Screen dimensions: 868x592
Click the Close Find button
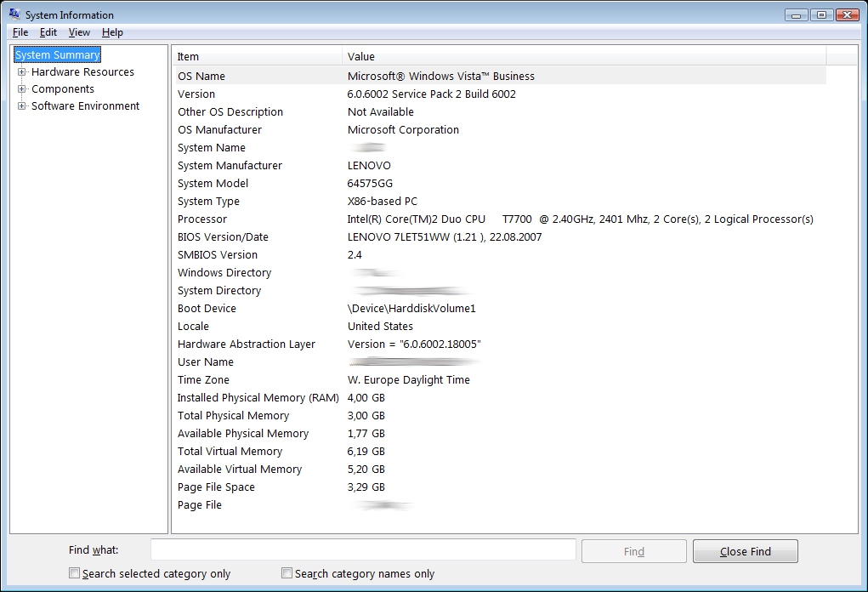tap(745, 551)
